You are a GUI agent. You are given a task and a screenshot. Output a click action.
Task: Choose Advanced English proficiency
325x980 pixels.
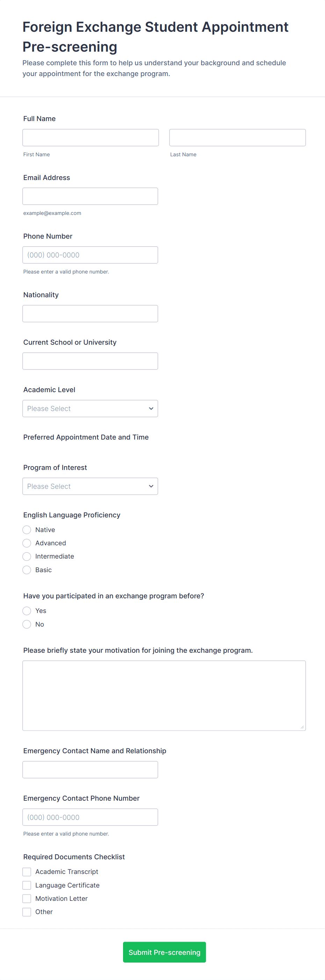27,543
